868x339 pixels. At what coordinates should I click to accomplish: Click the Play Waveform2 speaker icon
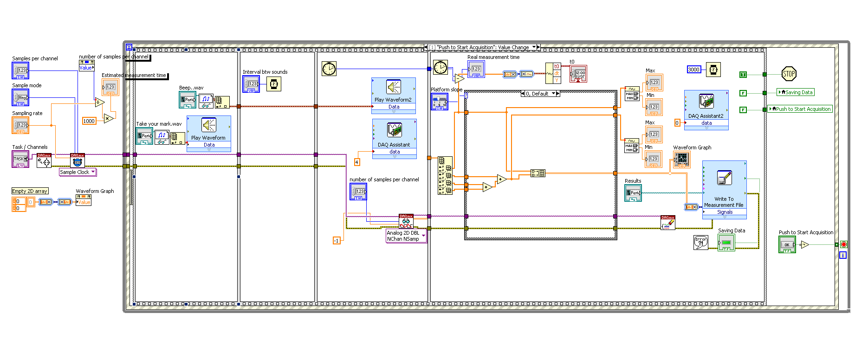(x=394, y=87)
